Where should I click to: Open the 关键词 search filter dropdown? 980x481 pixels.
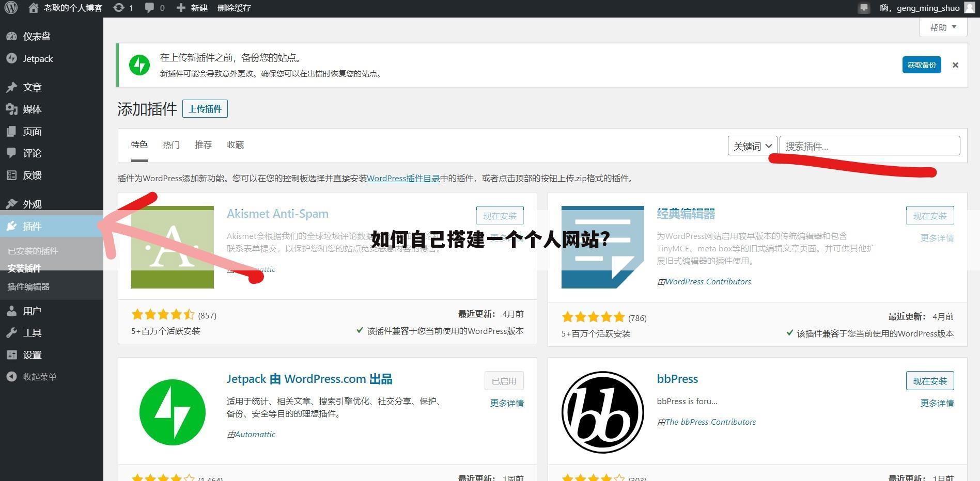click(x=752, y=146)
